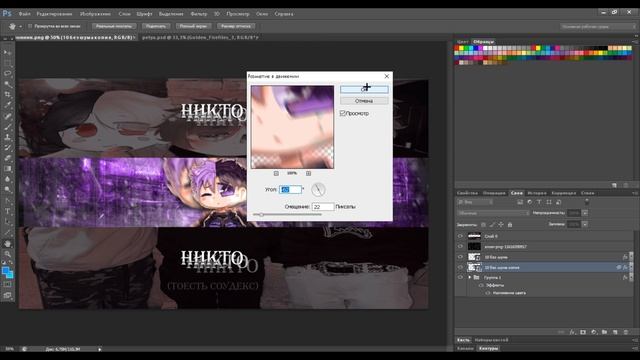The height and width of the screenshot is (360, 640).
Task: Select the Rectangular Marquee tool
Action: pyautogui.click(x=7, y=63)
